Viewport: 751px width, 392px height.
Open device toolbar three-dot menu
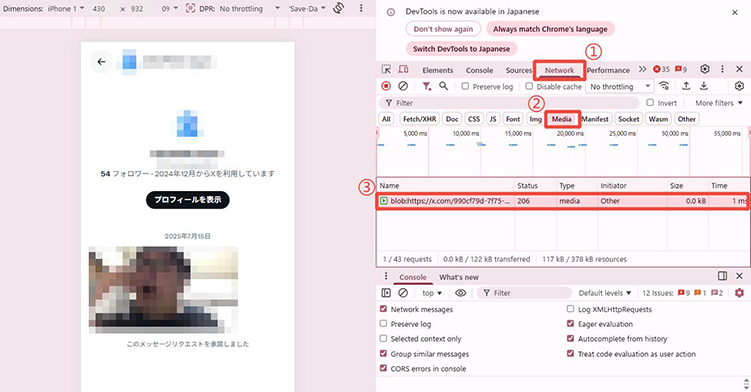coord(361,8)
